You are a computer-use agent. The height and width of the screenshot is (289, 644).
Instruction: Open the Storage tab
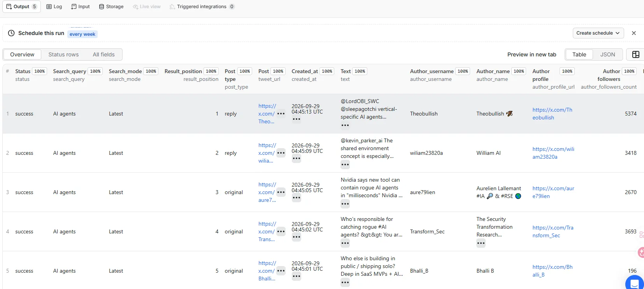click(111, 7)
